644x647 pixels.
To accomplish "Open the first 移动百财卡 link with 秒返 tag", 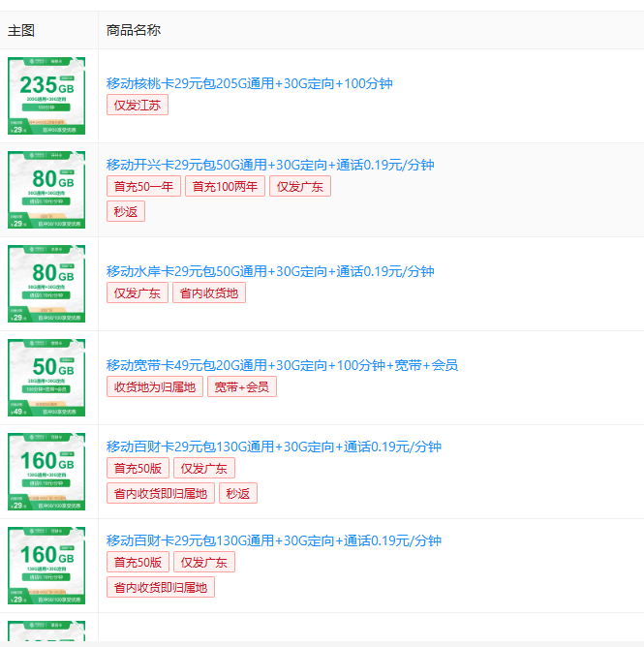I will click(x=274, y=447).
